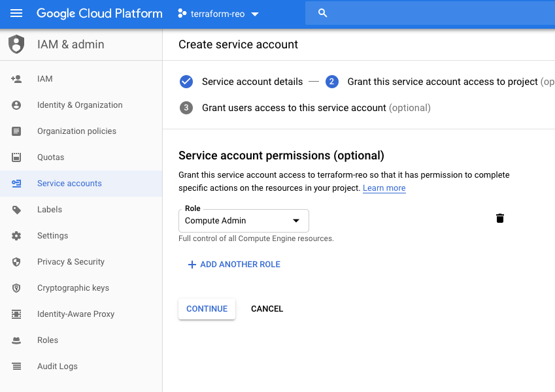Screen dimensions: 555x392
Task: Click the IAM & admin shield icon
Action: click(16, 44)
